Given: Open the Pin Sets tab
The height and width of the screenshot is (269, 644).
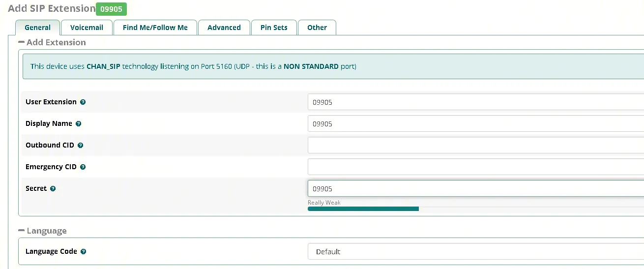Looking at the screenshot, I should pos(274,28).
